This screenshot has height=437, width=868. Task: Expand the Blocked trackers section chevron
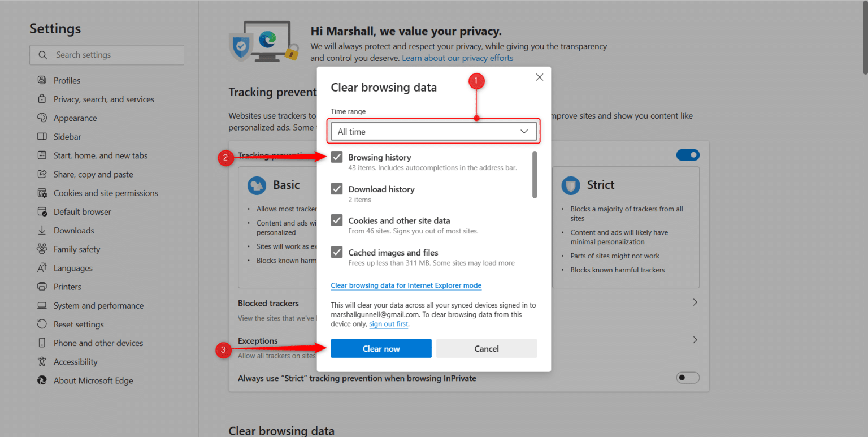tap(695, 302)
